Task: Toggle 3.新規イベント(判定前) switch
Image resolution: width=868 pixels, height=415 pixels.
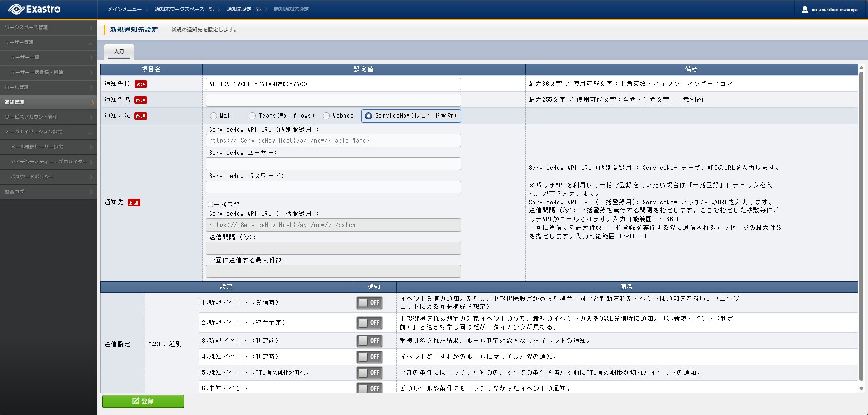Action: 369,341
